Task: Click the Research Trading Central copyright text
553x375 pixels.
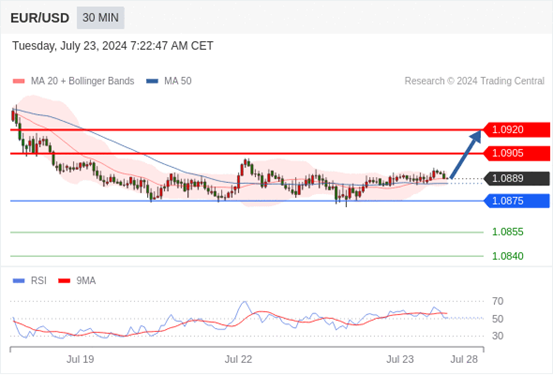Action: tap(475, 81)
